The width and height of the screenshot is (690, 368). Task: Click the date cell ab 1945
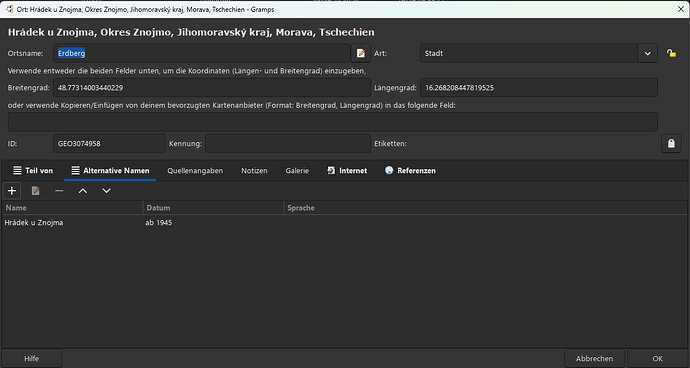[159, 223]
